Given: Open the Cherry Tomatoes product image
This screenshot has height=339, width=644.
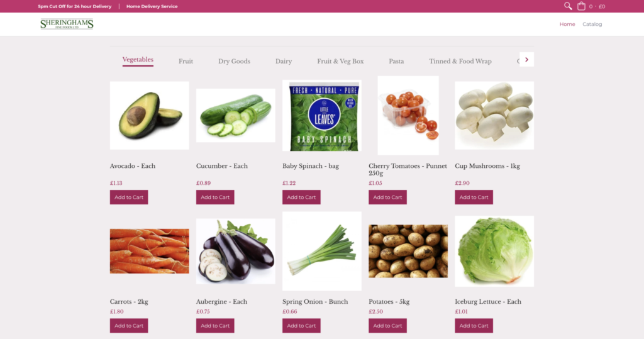Looking at the screenshot, I should (408, 116).
